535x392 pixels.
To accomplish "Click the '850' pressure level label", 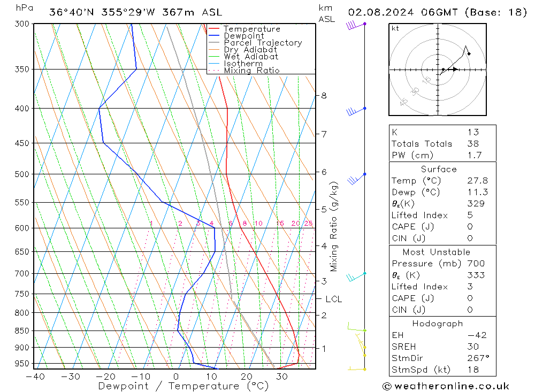I will point(22,330).
